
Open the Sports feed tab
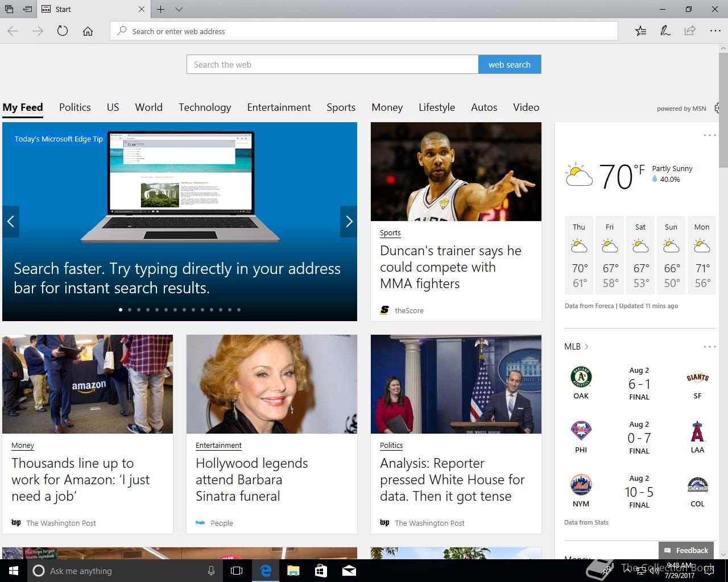tap(341, 107)
